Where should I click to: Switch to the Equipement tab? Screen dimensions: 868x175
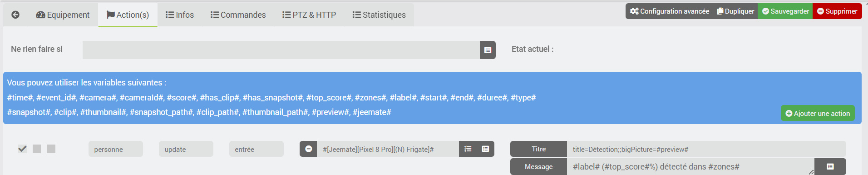(63, 15)
